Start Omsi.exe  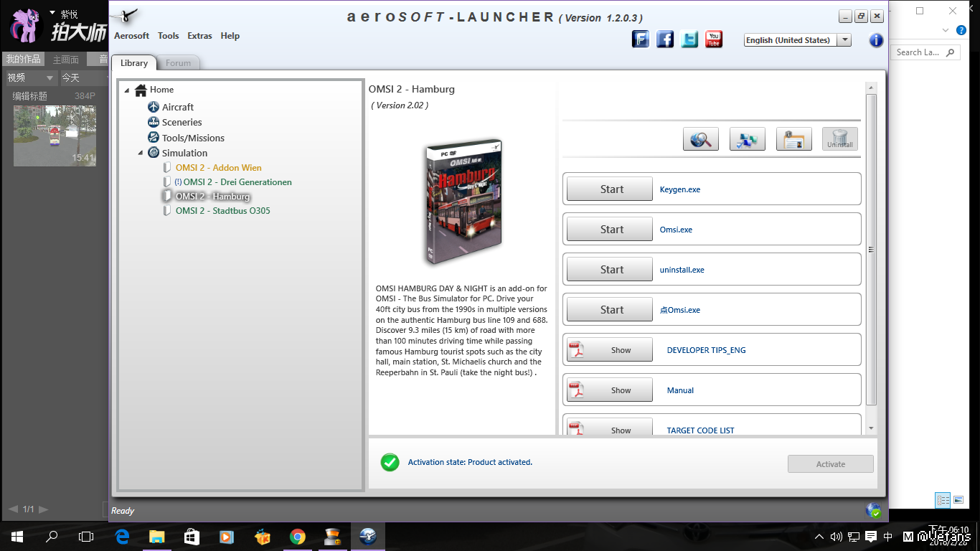610,230
